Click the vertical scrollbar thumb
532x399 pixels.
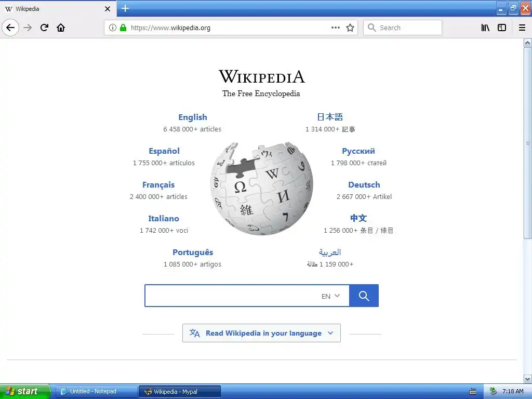click(528, 143)
